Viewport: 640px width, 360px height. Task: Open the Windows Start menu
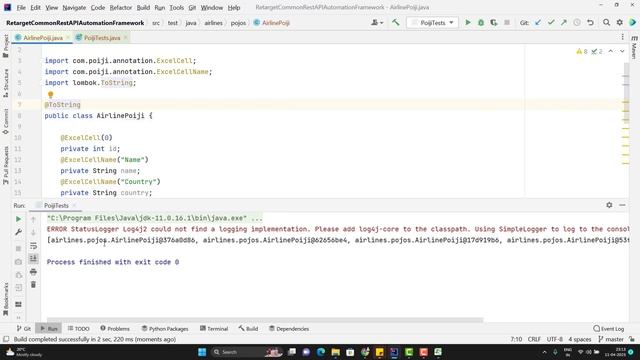click(202, 352)
